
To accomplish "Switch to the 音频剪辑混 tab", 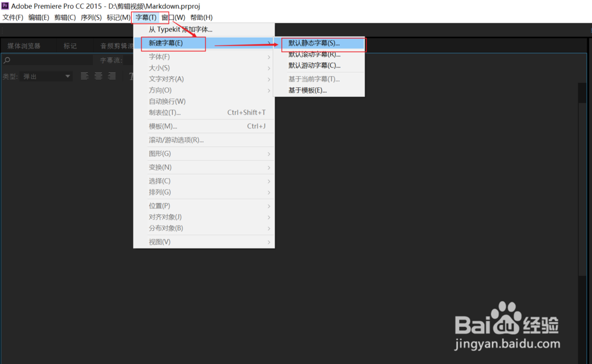I will 117,46.
